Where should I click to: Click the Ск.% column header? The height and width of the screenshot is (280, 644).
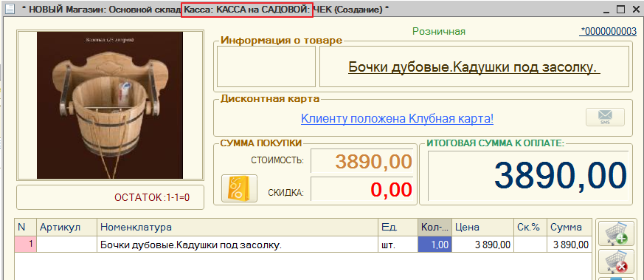530,228
